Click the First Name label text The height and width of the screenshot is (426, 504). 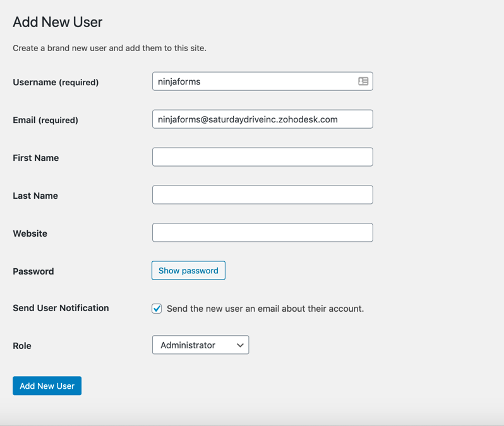coord(36,158)
